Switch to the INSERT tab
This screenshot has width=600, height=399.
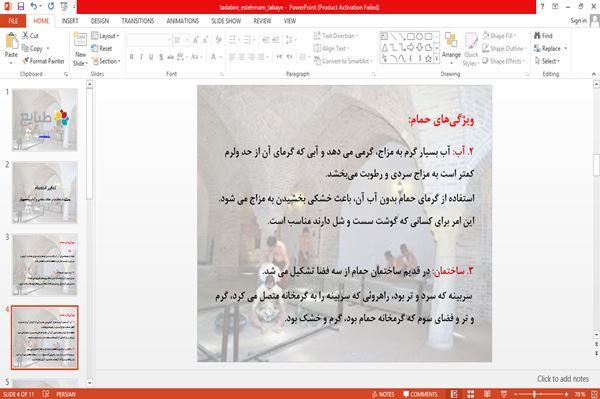(70, 21)
